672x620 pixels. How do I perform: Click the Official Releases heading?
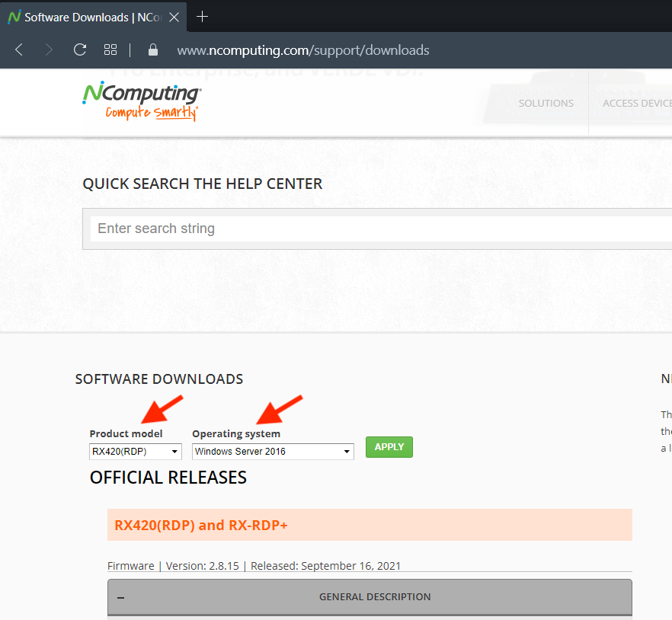(x=168, y=478)
